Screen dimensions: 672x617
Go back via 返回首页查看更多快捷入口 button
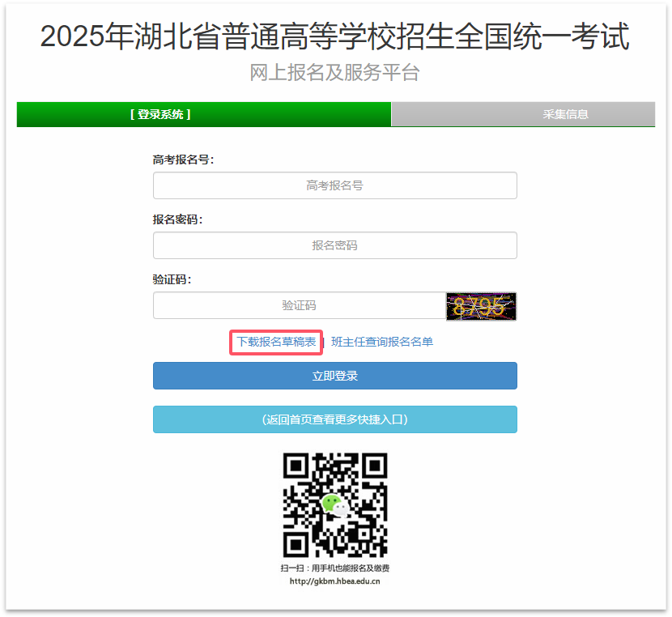[x=334, y=419]
